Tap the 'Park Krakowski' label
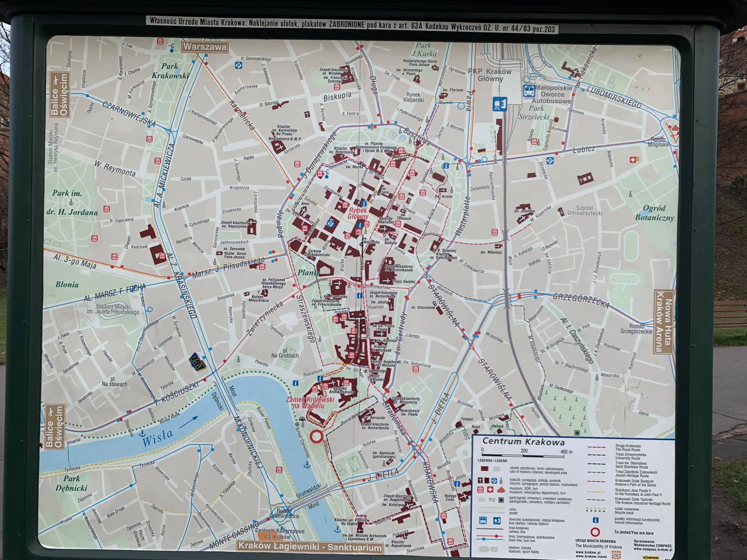This screenshot has height=560, width=747. click(x=170, y=71)
